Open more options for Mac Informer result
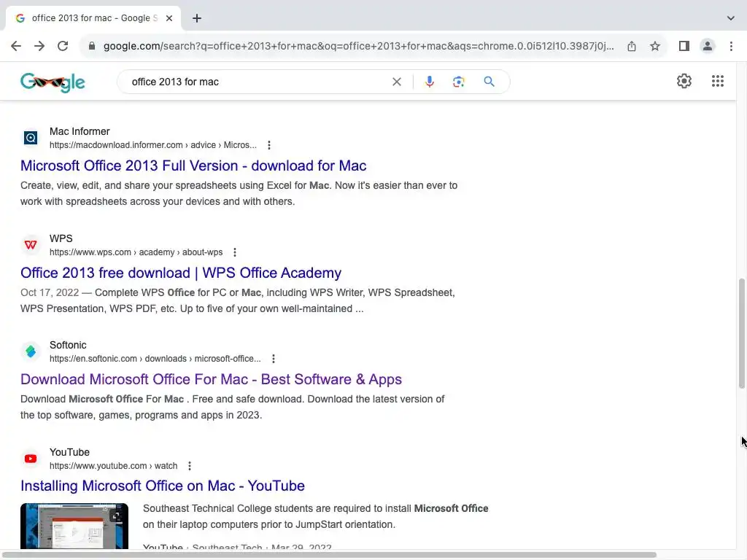The width and height of the screenshot is (747, 560). [x=269, y=145]
